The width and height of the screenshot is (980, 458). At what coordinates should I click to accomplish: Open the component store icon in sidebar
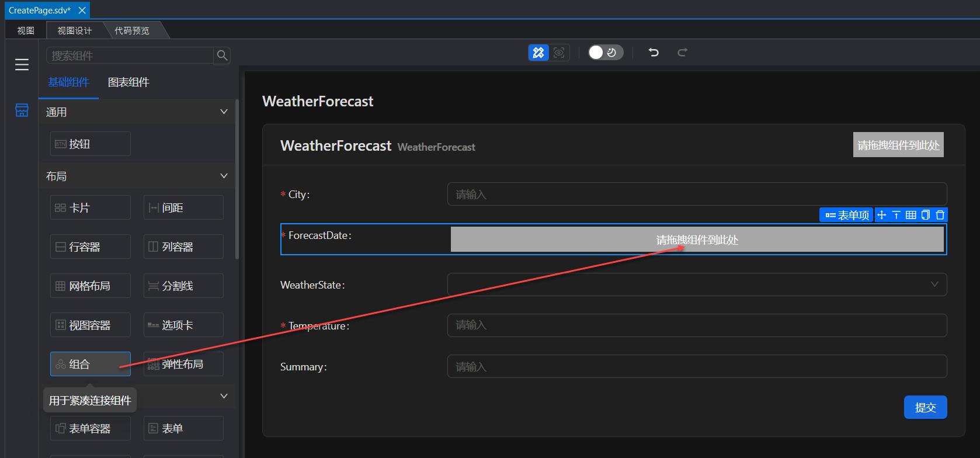coord(22,110)
